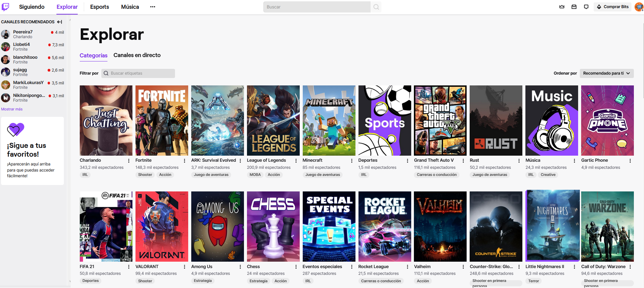This screenshot has height=288, width=644.
Task: Open options menu for League of Legends
Action: pyautogui.click(x=296, y=161)
